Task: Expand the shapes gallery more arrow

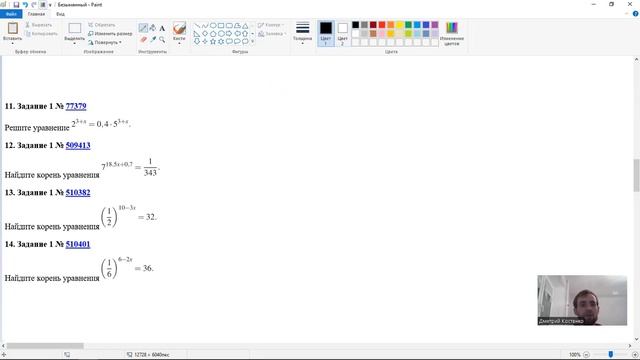Action: (253, 41)
